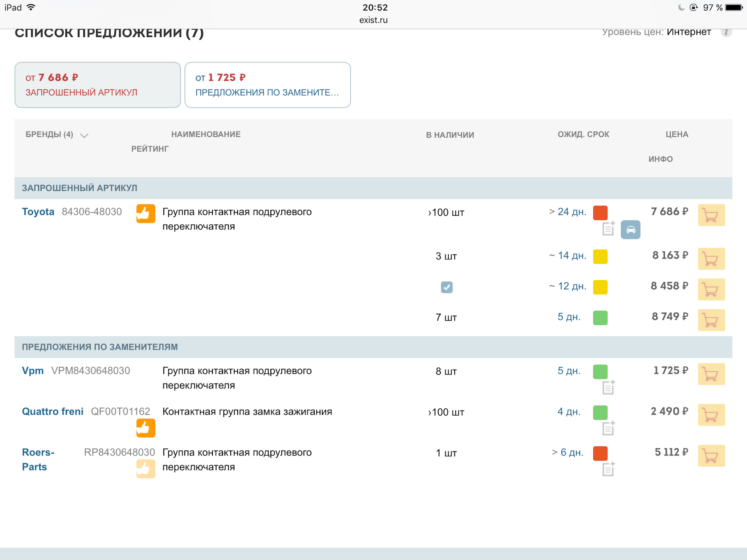Open the car applicability icon for Toyota

coord(630,229)
